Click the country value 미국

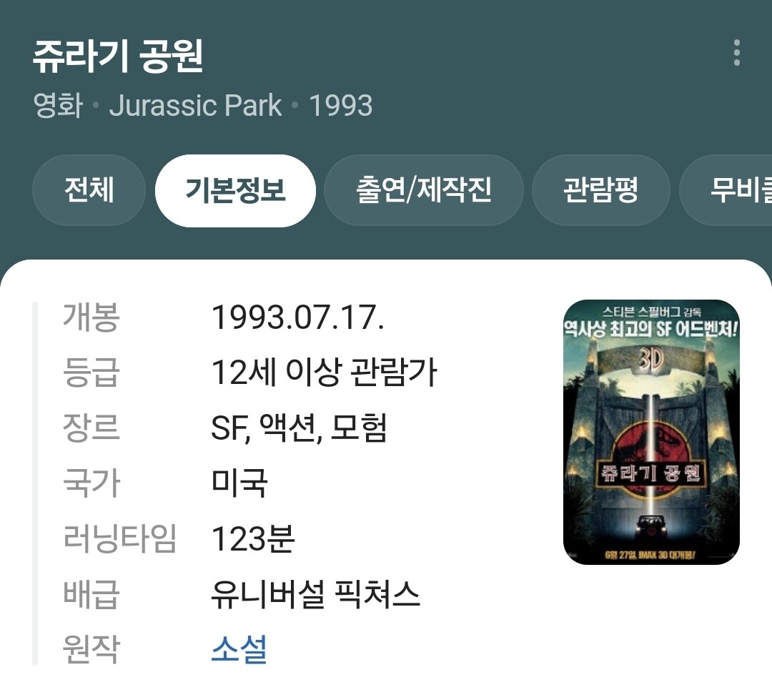239,483
